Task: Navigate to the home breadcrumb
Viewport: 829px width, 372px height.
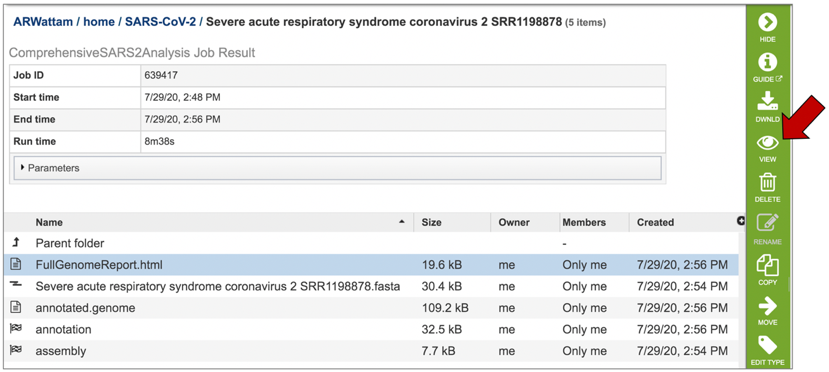Action: pyautogui.click(x=99, y=22)
